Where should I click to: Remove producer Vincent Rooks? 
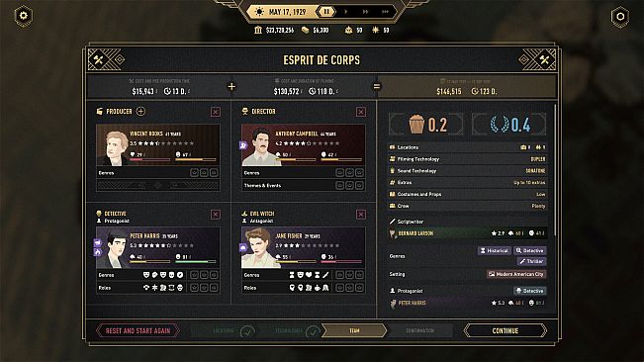point(216,112)
